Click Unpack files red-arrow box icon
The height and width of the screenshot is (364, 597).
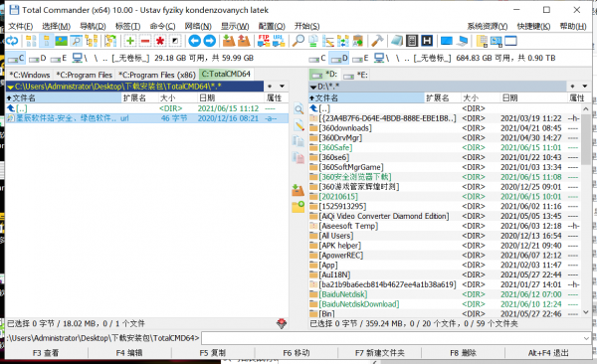coord(244,41)
